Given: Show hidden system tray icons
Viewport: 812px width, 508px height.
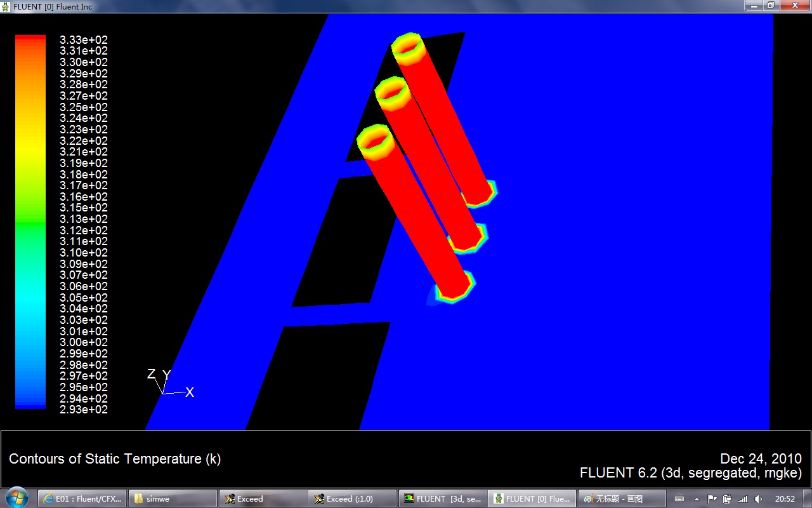Looking at the screenshot, I should (697, 499).
